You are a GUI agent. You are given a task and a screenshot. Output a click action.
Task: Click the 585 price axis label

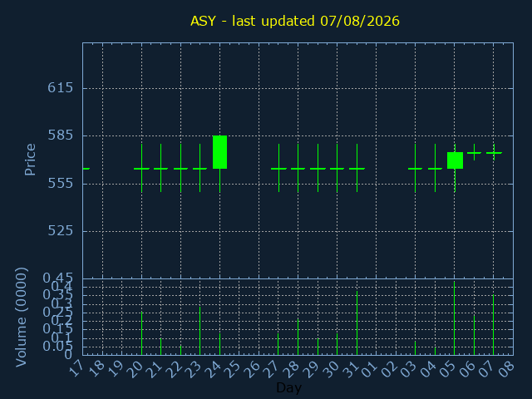pos(61,135)
